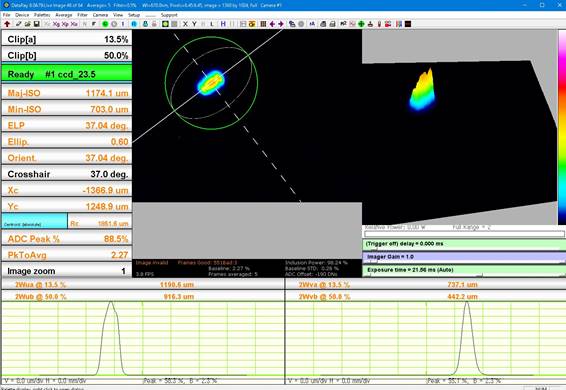The height and width of the screenshot is (390, 566).
Task: Click the purple left arrow icon
Action: coord(272,24)
